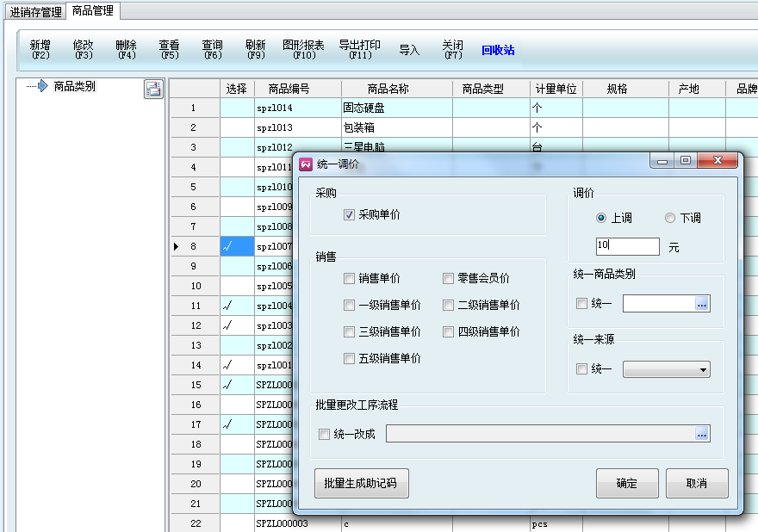Click the price adjustment amount input field

[x=627, y=246]
